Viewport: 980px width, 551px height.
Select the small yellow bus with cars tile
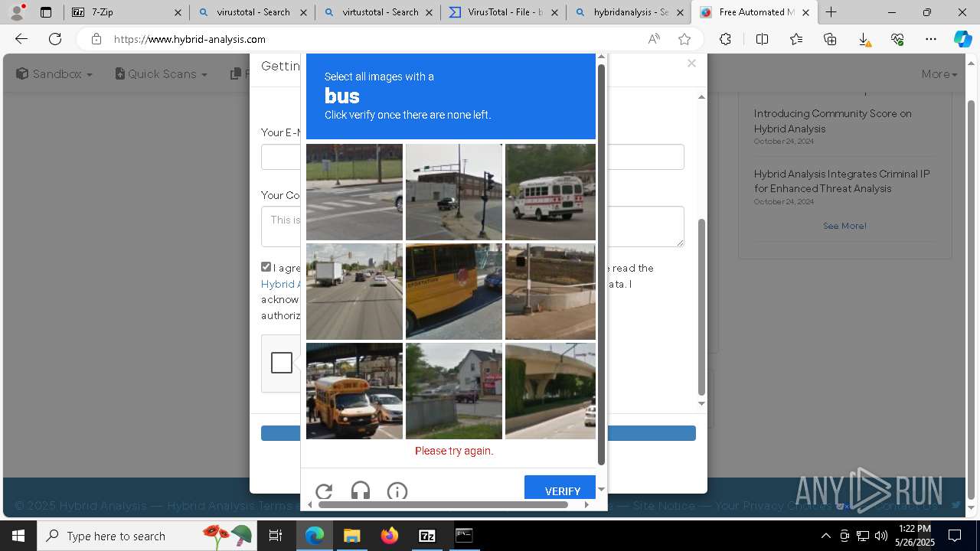pyautogui.click(x=354, y=391)
